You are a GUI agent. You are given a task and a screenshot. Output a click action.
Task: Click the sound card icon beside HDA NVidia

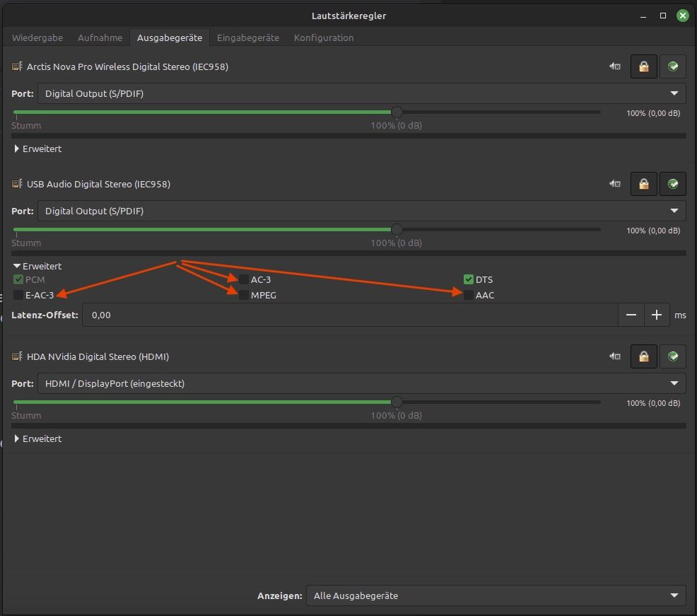click(x=17, y=356)
